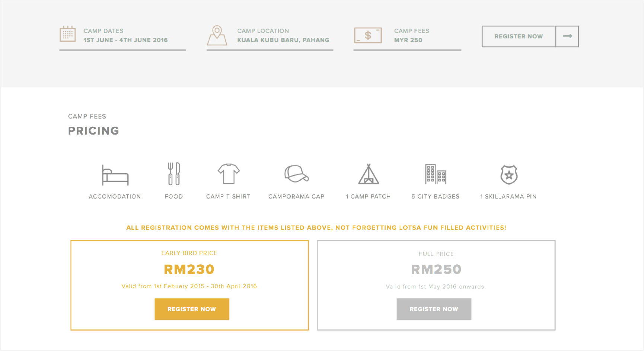The height and width of the screenshot is (351, 644).
Task: Click the 1st June - 4th June 2016 dates
Action: 125,40
